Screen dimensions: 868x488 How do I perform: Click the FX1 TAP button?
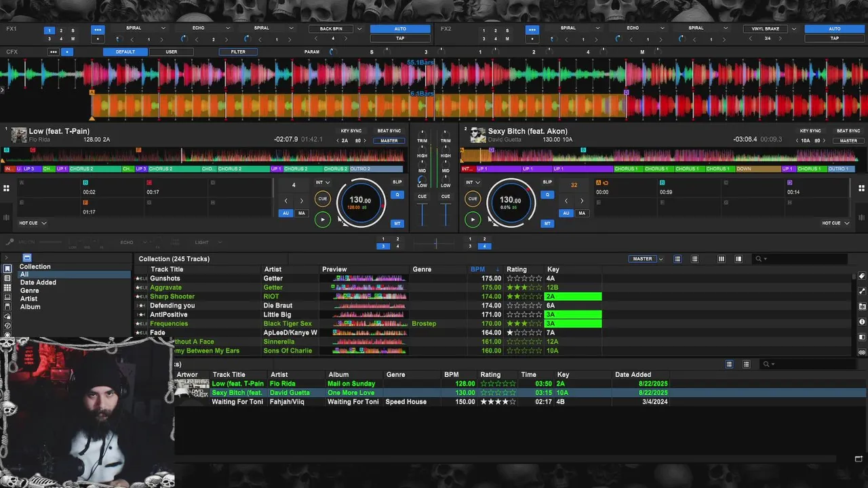coord(400,39)
